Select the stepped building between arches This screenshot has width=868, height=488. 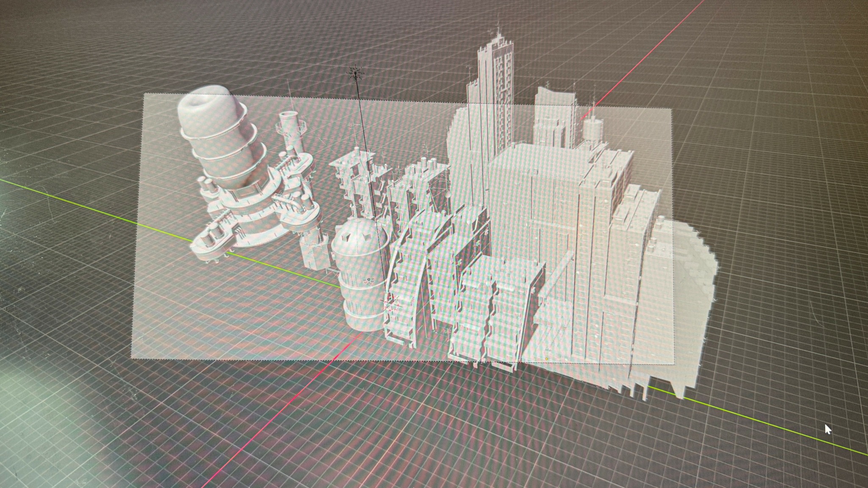tap(441, 284)
